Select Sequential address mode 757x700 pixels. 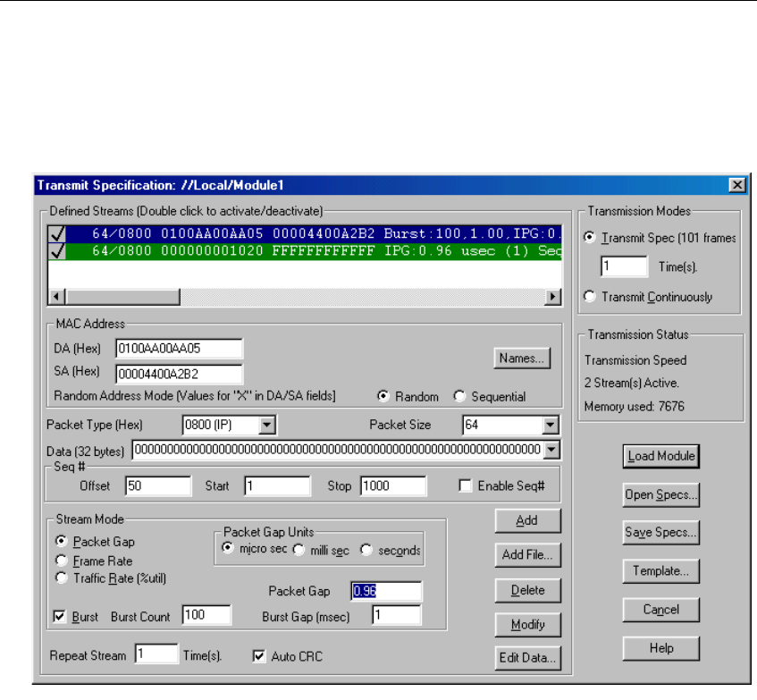click(x=459, y=396)
